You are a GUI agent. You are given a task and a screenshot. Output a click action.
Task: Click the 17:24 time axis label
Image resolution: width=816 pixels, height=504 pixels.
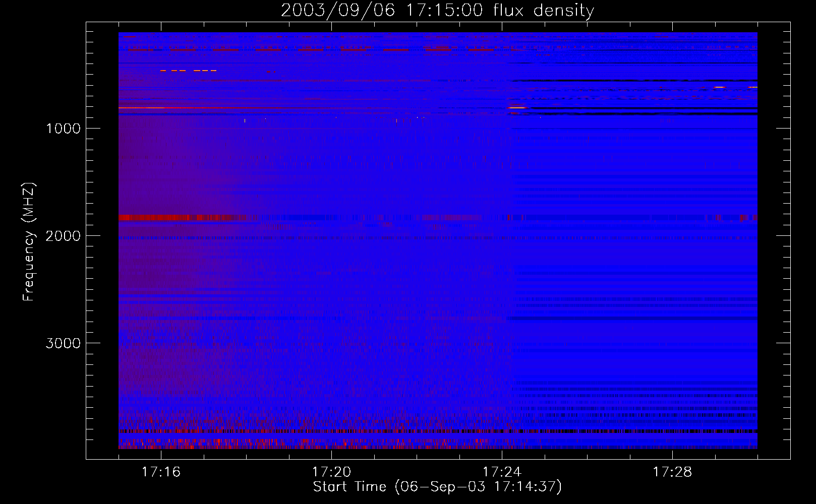point(502,472)
